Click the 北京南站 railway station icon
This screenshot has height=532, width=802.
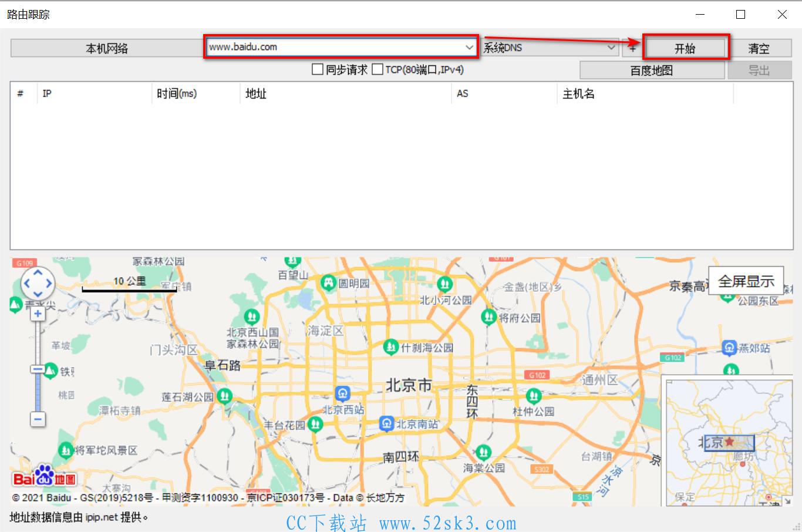pyautogui.click(x=386, y=423)
